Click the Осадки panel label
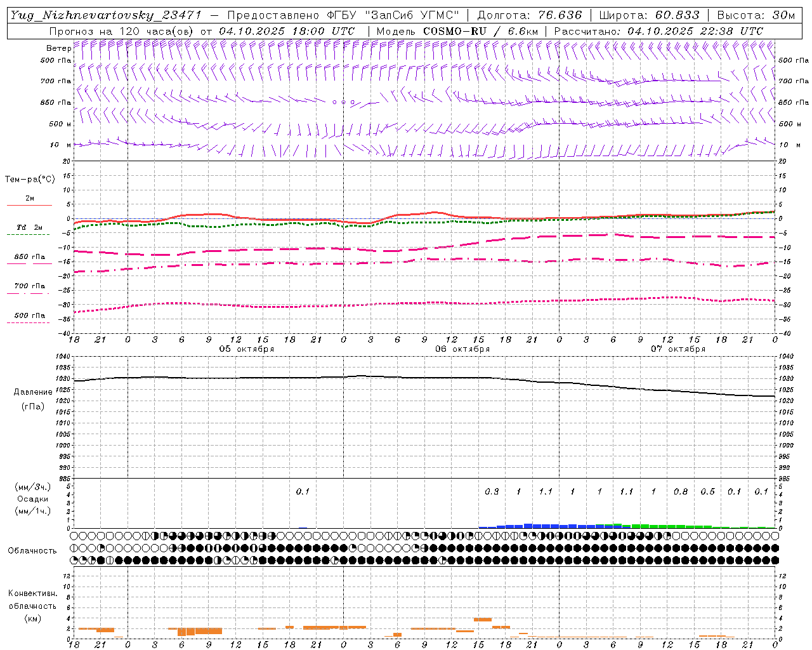The width and height of the screenshot is (812, 650). tap(33, 499)
